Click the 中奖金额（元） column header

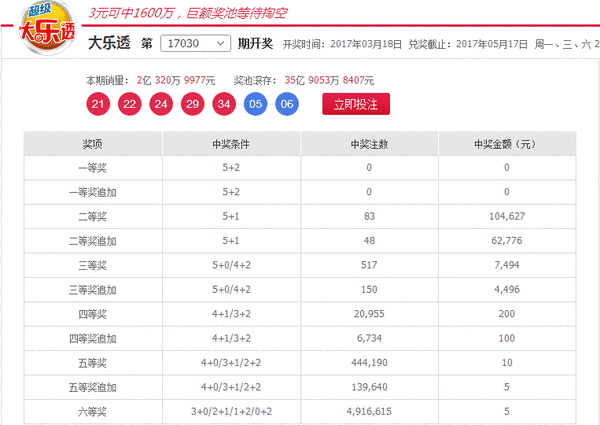(x=507, y=144)
